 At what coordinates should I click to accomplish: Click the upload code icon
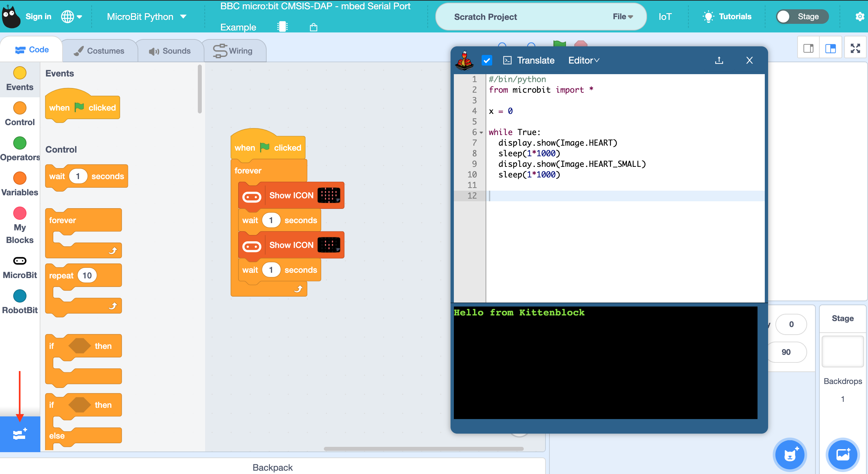click(719, 60)
